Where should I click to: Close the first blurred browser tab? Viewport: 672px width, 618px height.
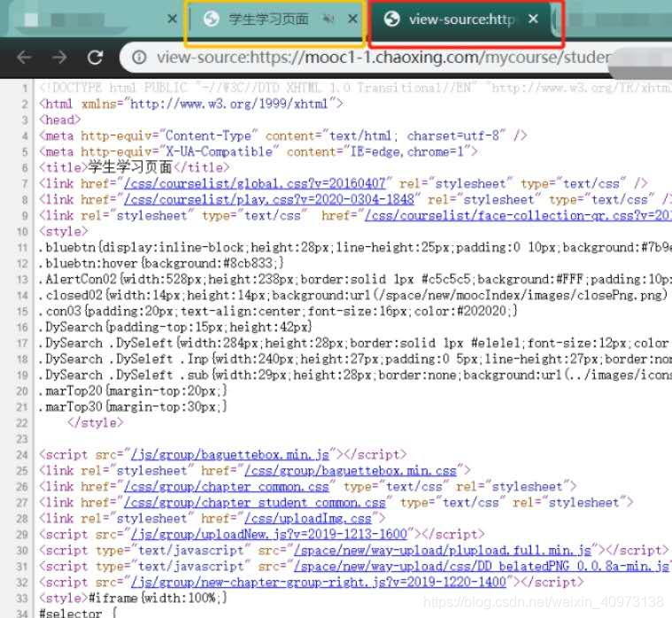[172, 19]
